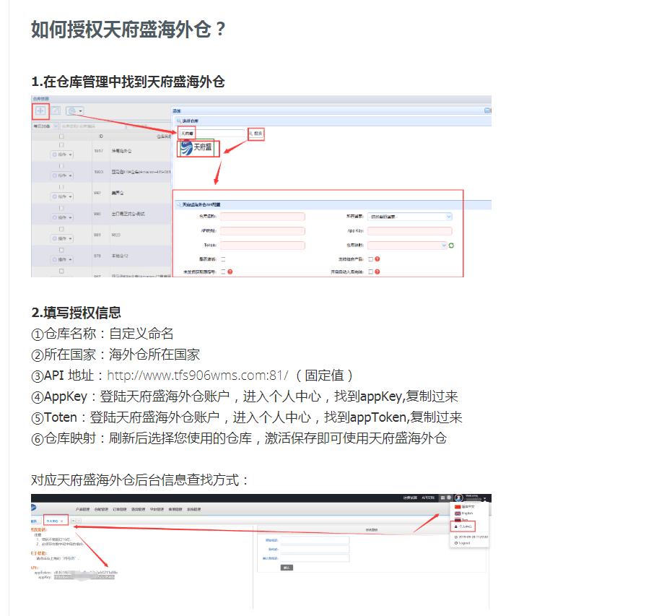
Task: Click the green refresh icon beside 仓库映射
Action: (451, 246)
